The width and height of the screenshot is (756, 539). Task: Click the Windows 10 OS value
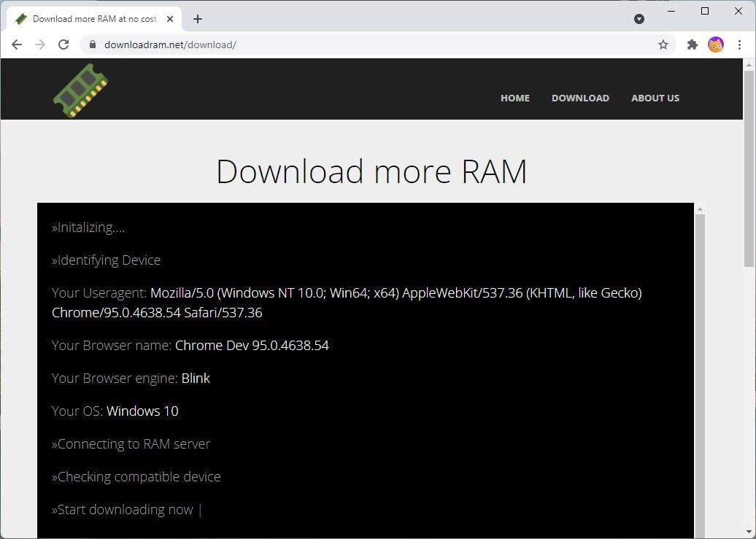point(142,411)
